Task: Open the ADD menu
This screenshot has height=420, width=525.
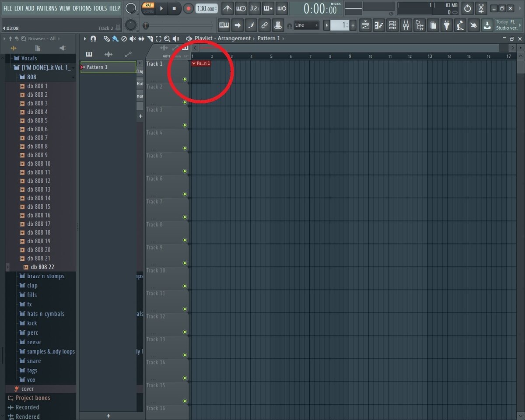Action: [30, 8]
